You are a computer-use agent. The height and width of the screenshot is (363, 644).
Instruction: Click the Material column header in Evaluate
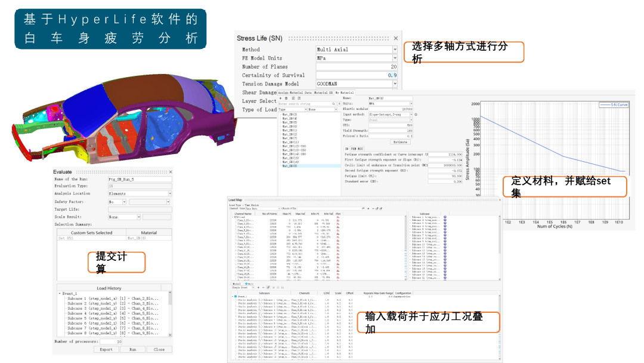pos(148,233)
